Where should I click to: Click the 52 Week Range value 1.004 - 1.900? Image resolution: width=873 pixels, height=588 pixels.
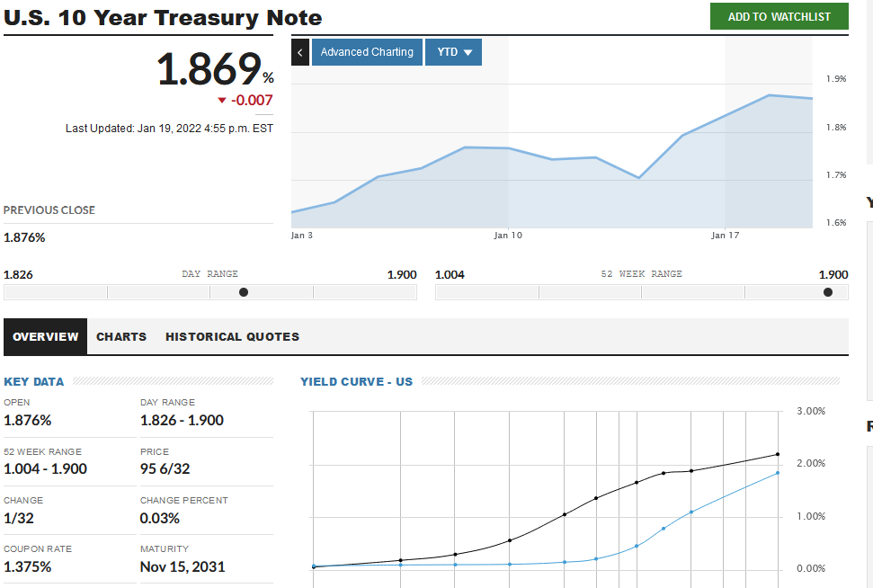(45, 468)
